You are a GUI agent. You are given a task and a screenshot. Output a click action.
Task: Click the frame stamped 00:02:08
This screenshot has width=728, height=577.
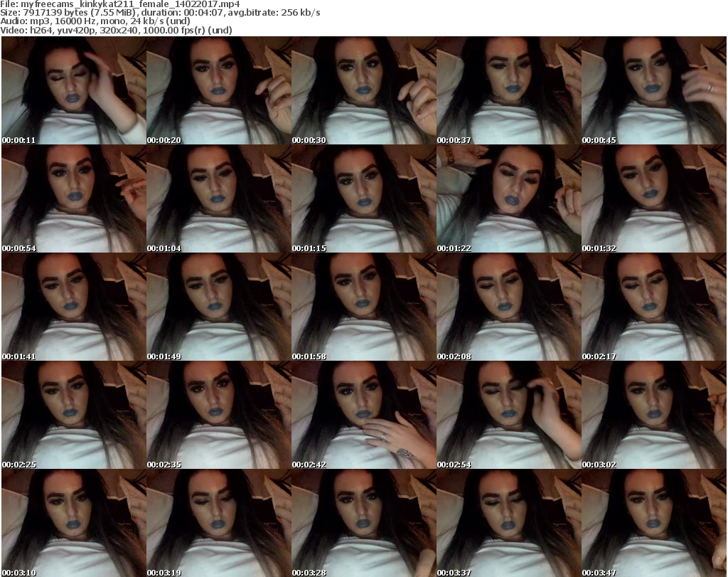(509, 307)
